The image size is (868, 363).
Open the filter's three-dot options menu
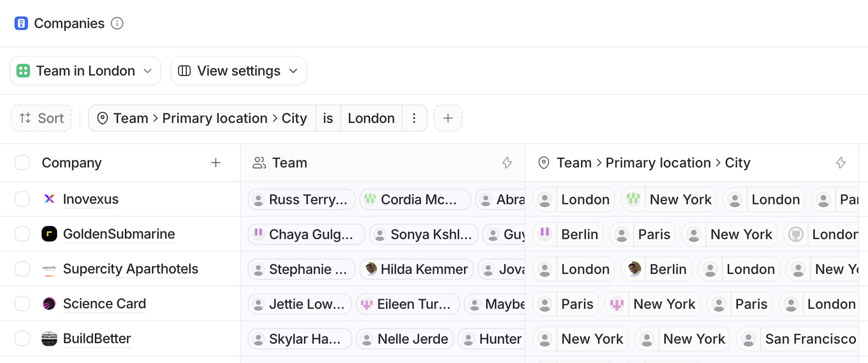click(x=414, y=118)
